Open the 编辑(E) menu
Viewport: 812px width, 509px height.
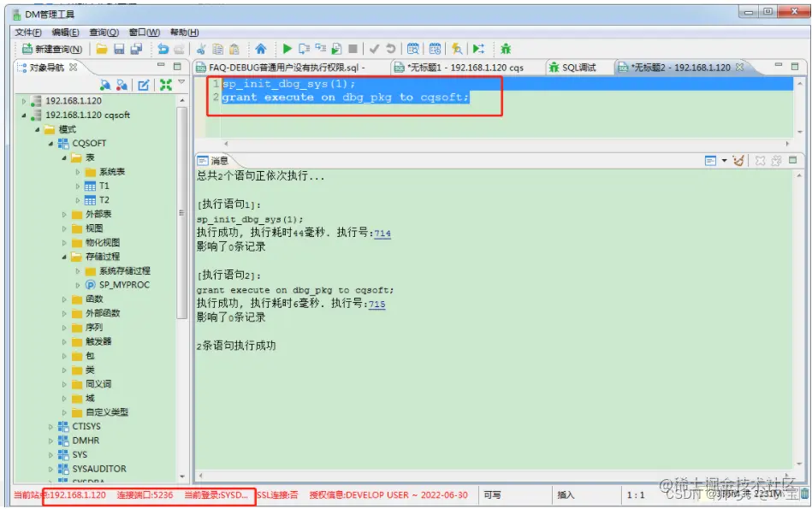65,33
